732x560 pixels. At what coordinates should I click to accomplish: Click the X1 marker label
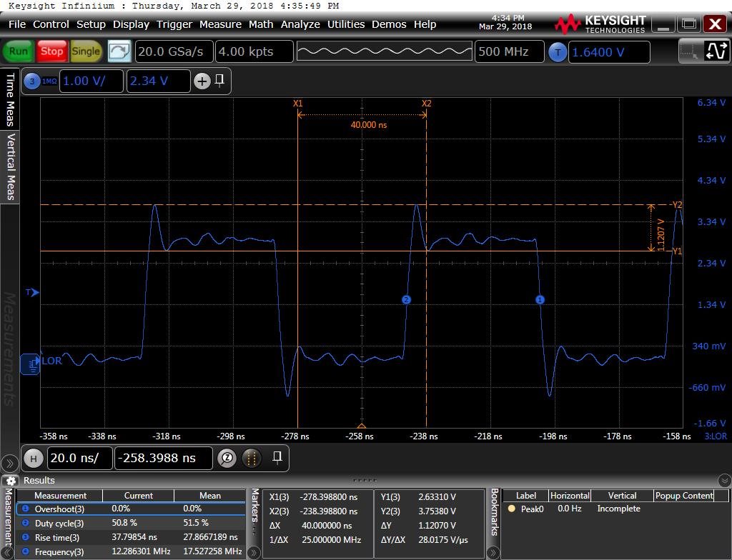298,103
